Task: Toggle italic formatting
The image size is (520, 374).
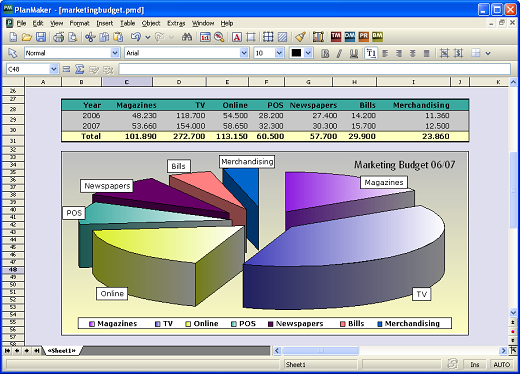Action: click(x=339, y=53)
